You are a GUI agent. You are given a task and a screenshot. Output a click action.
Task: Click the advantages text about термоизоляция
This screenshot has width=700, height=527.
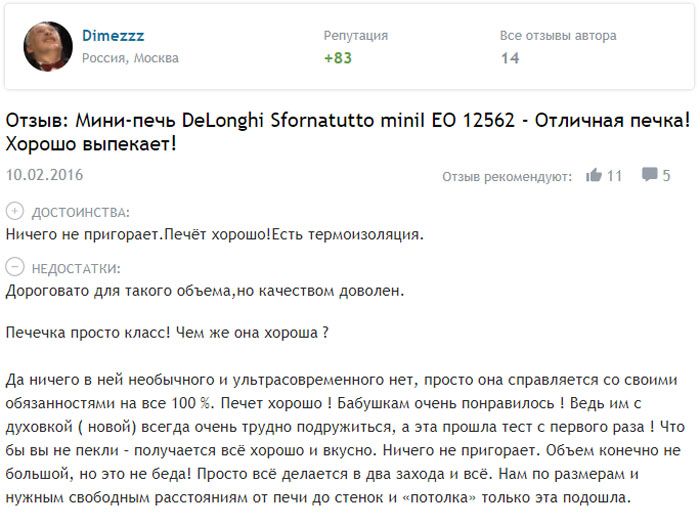coord(215,235)
